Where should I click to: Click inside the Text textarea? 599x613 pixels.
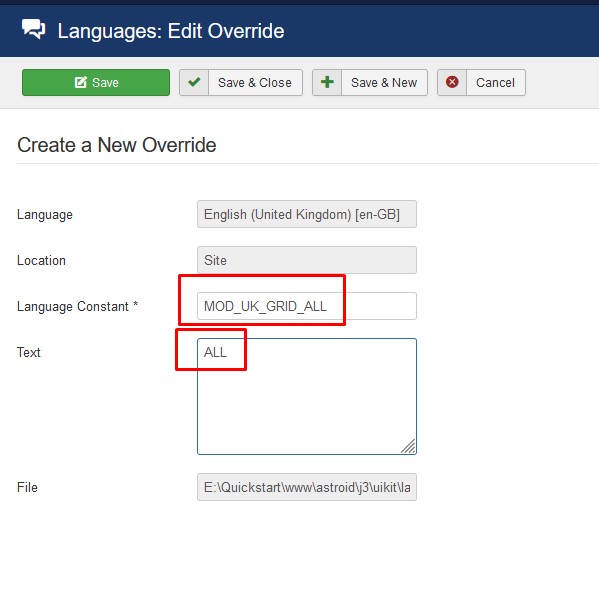307,396
